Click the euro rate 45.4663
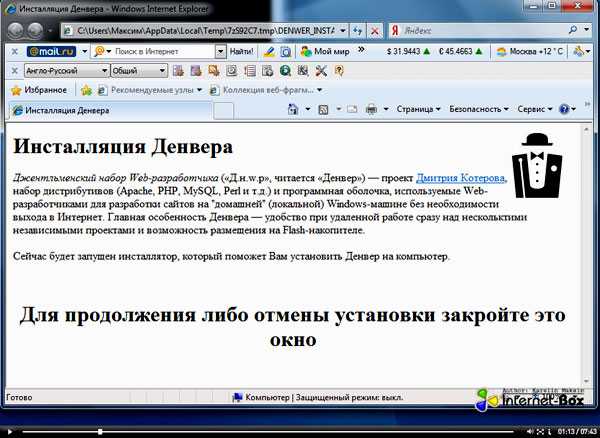This screenshot has width=600, height=438. click(x=461, y=51)
